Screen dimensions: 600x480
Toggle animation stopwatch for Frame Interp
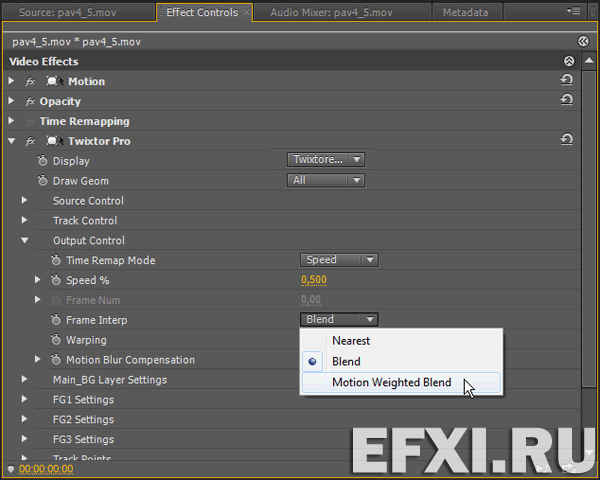click(x=56, y=319)
